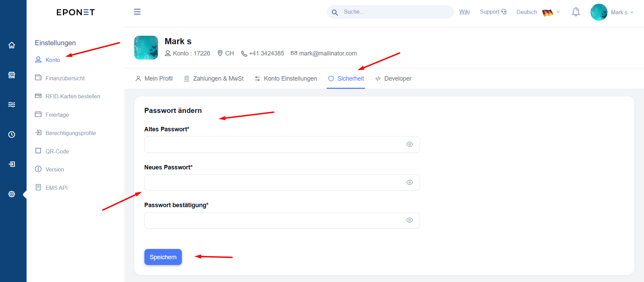Open the settings gear icon in sidebar

click(12, 194)
